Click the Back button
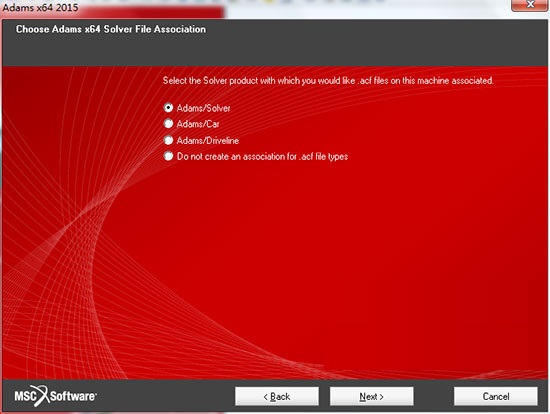This screenshot has height=414, width=550. pos(277,396)
